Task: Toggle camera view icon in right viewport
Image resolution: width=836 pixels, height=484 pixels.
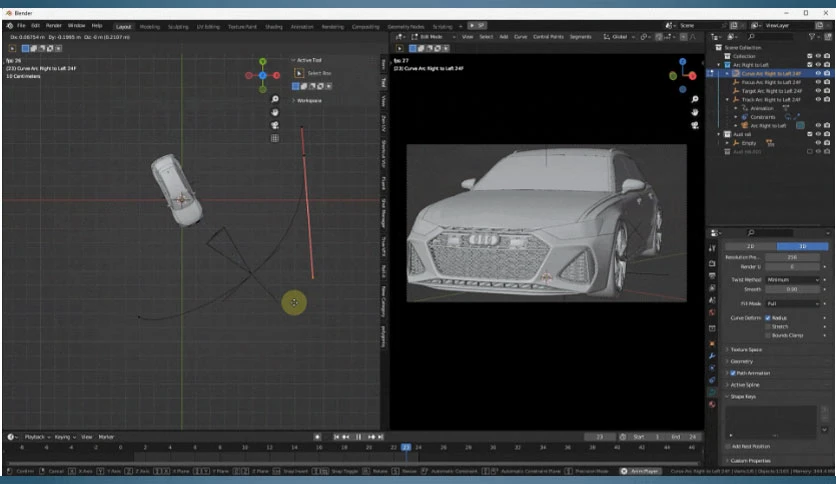Action: (695, 125)
